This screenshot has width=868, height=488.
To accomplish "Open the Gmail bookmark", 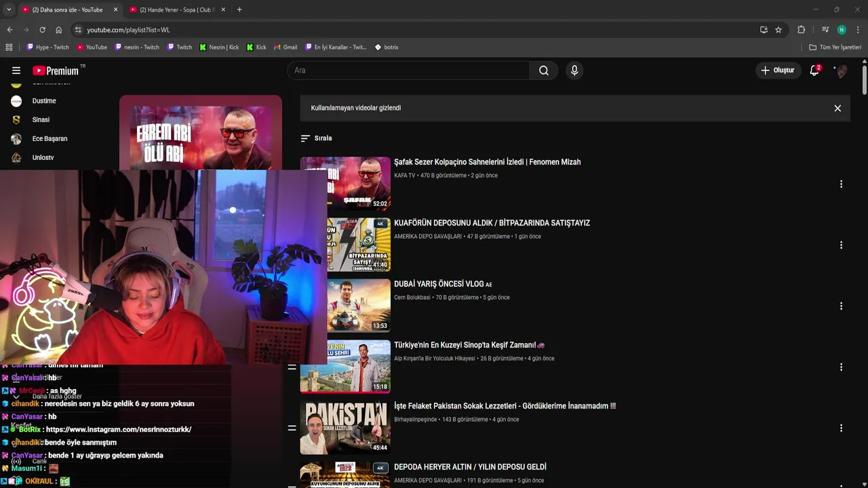I will pos(285,47).
